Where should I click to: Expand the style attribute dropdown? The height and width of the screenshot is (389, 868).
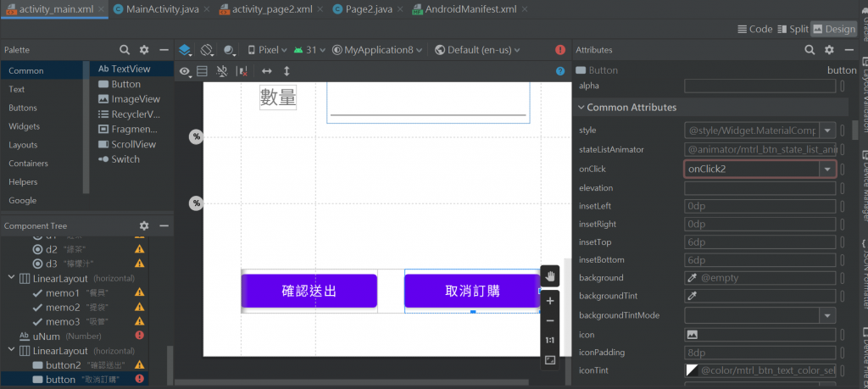coord(827,131)
